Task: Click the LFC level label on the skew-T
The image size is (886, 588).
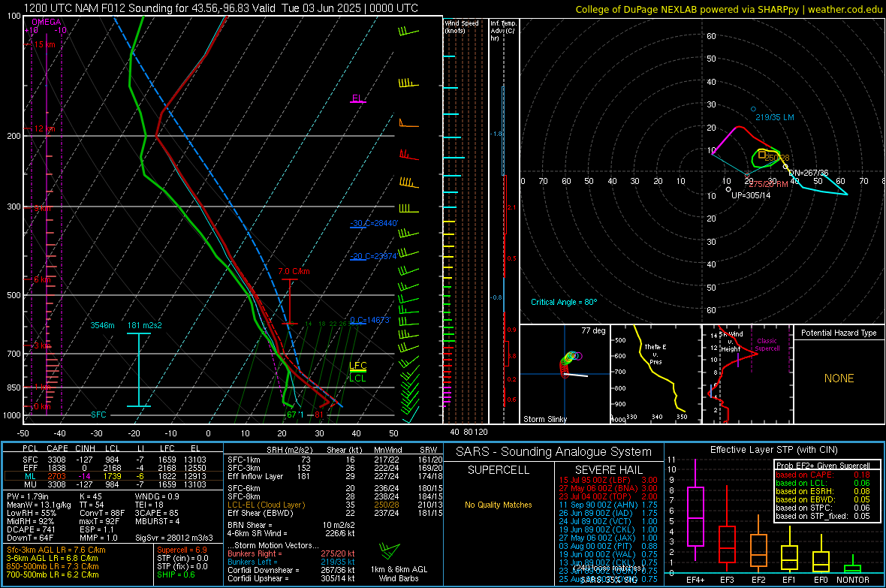Action: pyautogui.click(x=357, y=366)
